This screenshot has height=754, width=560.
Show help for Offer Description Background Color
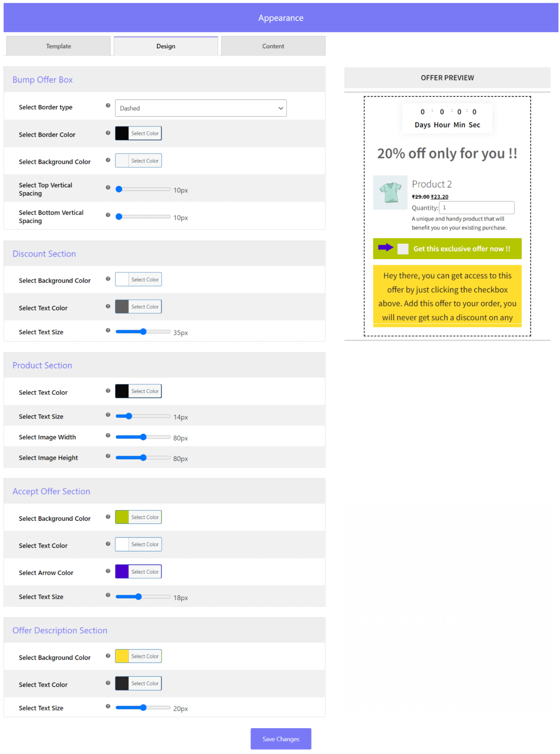[x=108, y=656]
